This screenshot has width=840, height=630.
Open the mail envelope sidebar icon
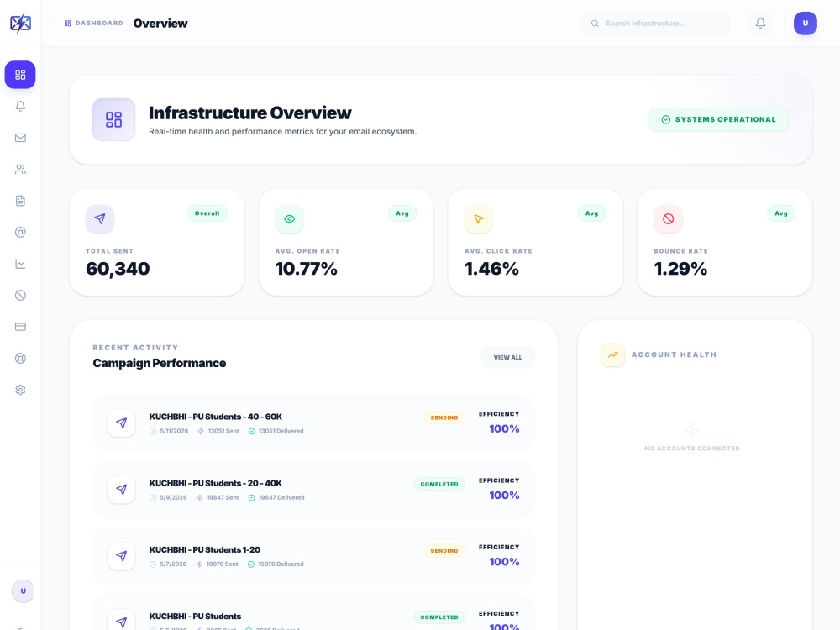[x=20, y=138]
